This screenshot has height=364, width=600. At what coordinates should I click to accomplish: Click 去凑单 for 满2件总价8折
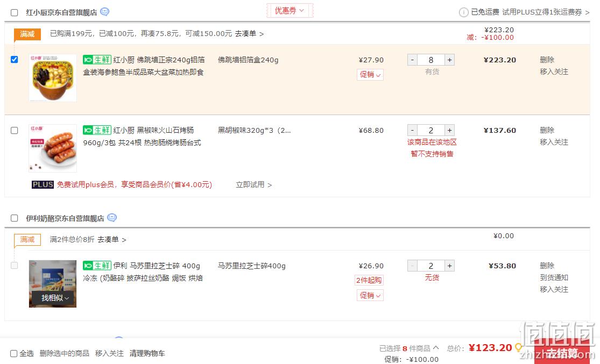112,240
